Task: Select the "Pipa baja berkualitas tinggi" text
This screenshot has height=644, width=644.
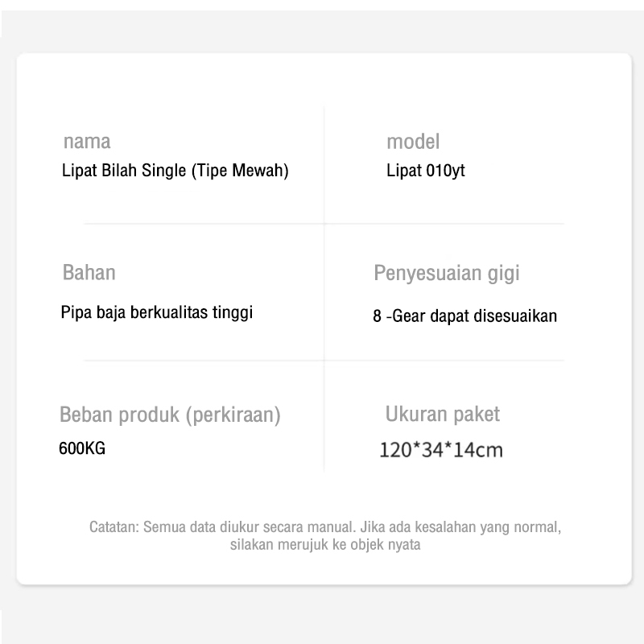Action: [x=157, y=312]
